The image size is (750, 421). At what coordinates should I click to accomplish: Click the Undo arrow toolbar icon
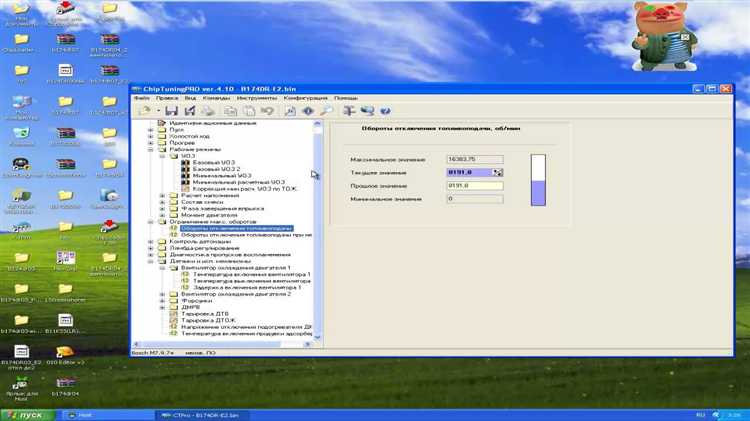(x=267, y=111)
